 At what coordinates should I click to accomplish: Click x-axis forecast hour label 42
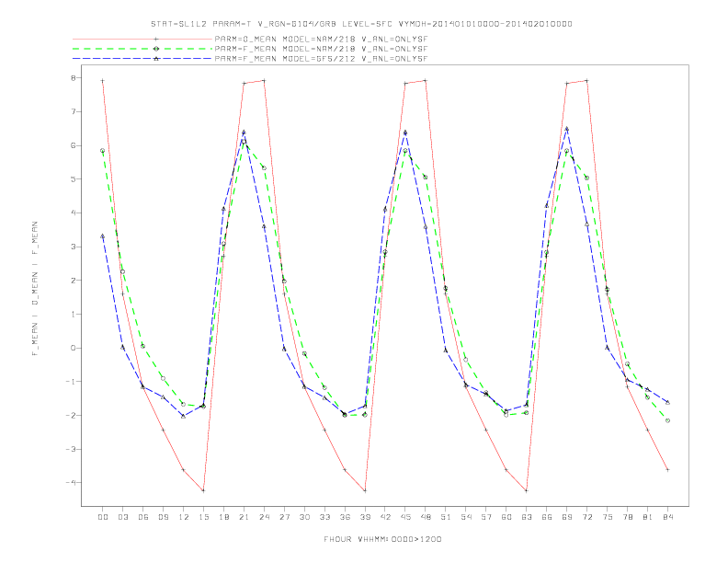(x=385, y=517)
